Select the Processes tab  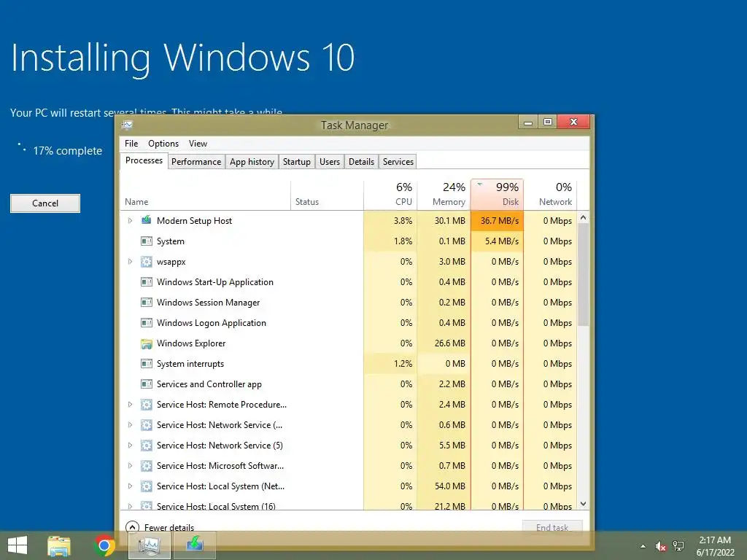point(144,160)
